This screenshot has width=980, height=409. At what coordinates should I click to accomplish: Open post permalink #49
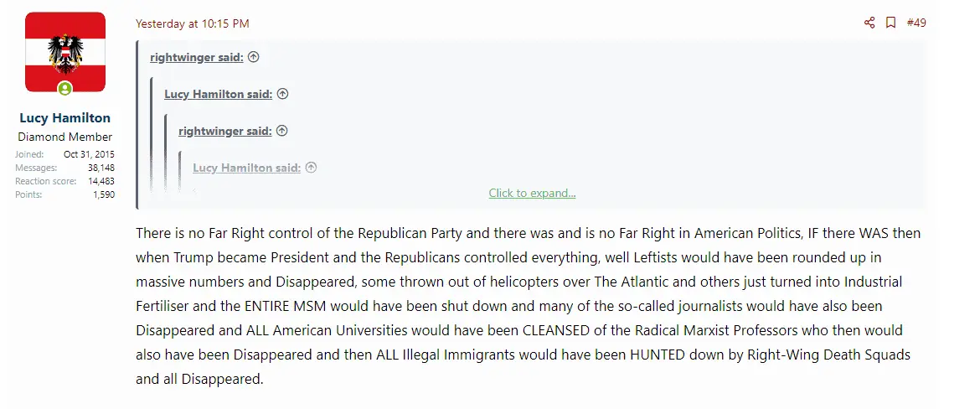point(916,23)
